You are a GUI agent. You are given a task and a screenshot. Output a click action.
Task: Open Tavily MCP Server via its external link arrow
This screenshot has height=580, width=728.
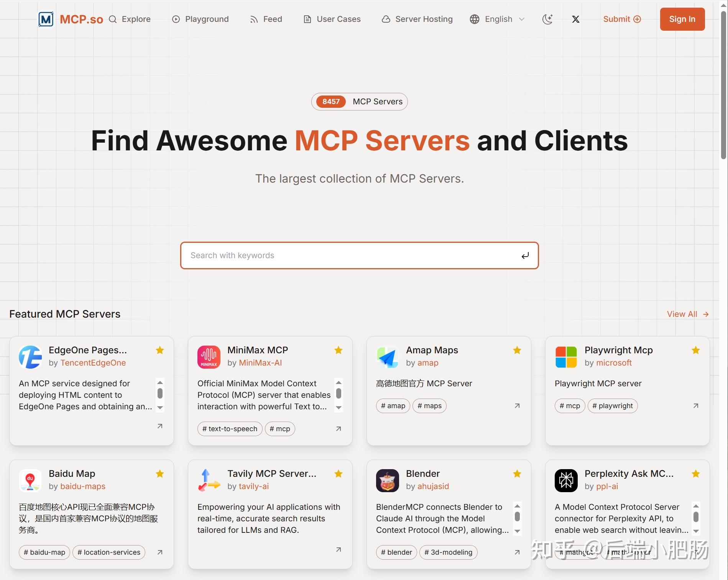338,549
